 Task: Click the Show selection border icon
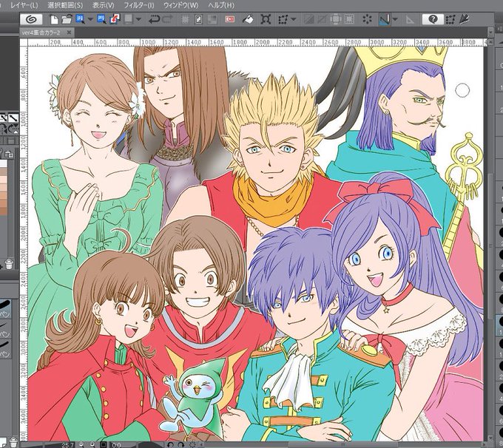[349, 19]
